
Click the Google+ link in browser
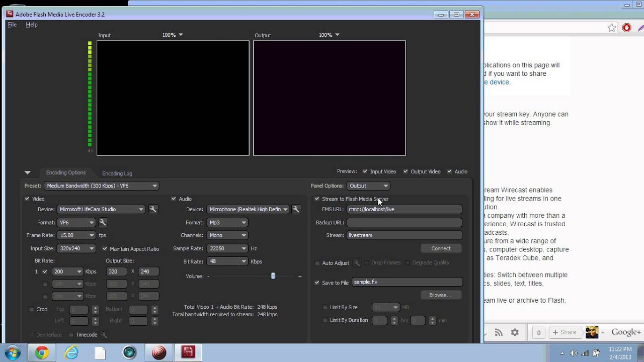tap(626, 332)
